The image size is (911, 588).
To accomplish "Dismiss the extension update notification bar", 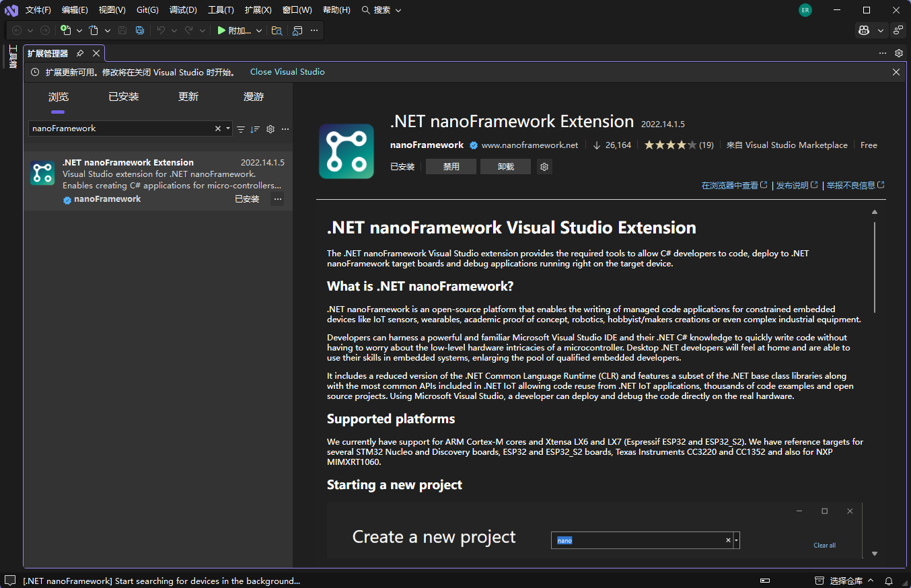I will [x=896, y=72].
